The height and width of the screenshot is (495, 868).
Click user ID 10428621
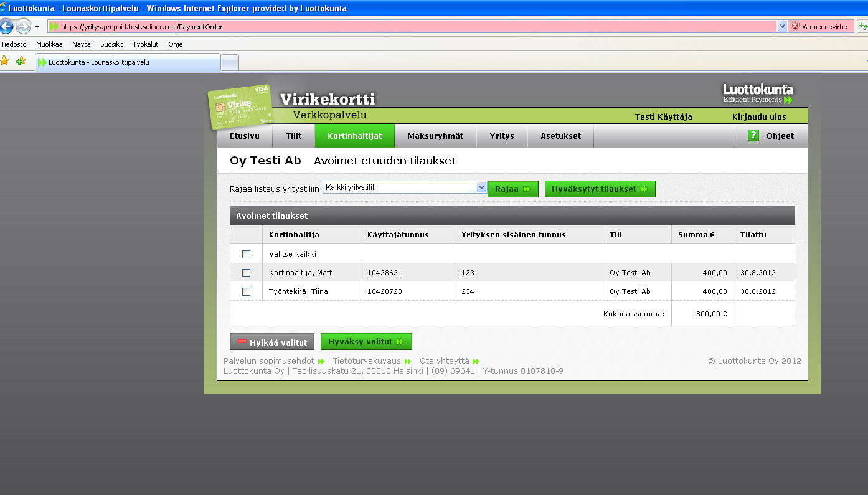[384, 273]
